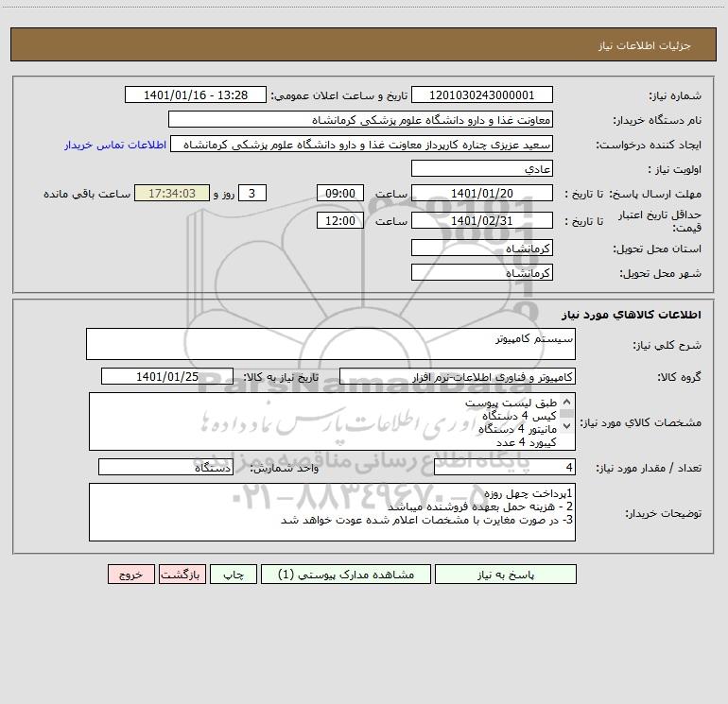Click price validity date 1401/02/31
The width and height of the screenshot is (728, 704).
[482, 220]
